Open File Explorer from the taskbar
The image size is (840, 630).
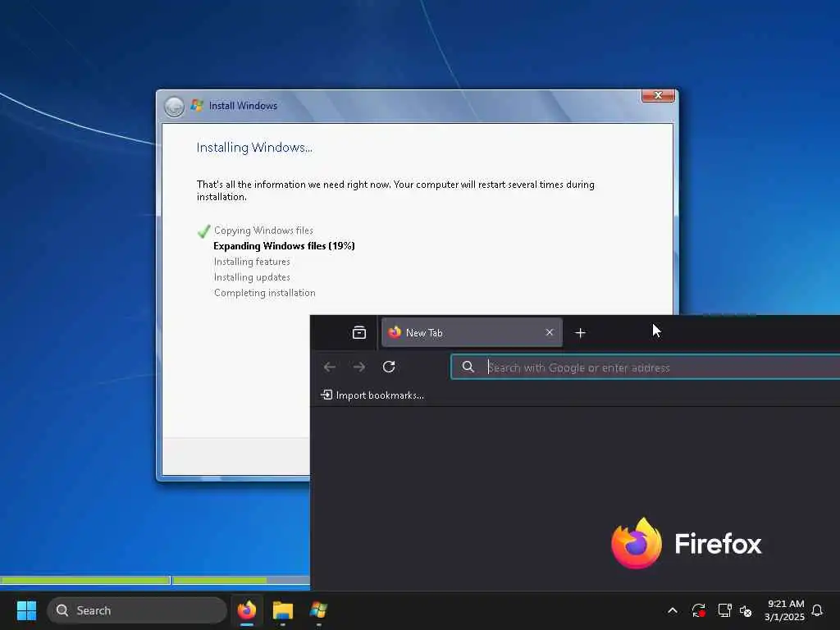(283, 610)
